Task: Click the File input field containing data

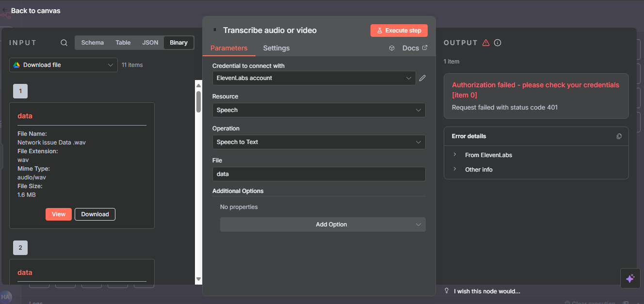Action: (x=319, y=174)
